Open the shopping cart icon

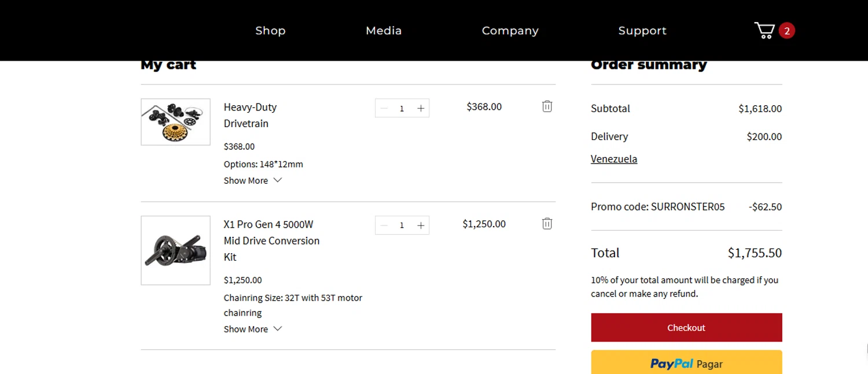pyautogui.click(x=765, y=30)
